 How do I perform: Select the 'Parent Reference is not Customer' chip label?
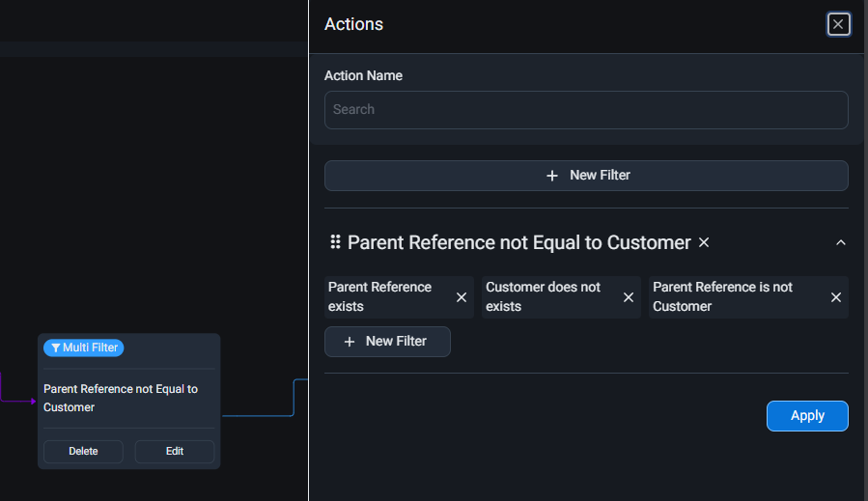722,296
